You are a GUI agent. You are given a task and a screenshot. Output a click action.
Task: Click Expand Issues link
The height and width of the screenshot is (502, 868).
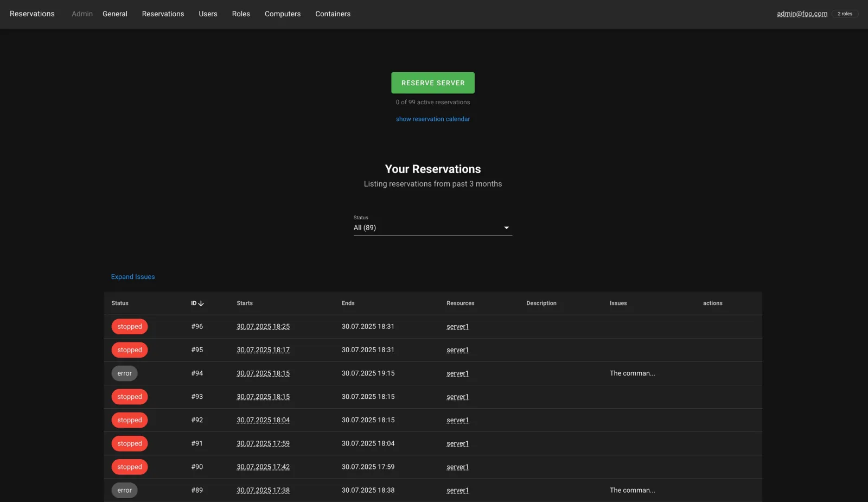tap(133, 277)
